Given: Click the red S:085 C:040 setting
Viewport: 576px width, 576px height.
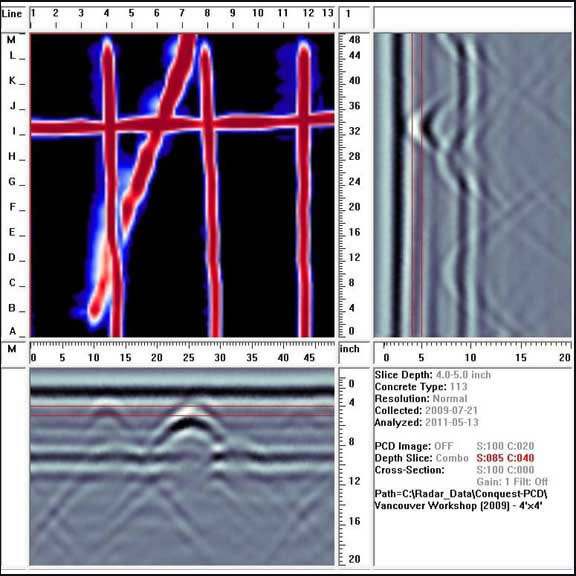Looking at the screenshot, I should pos(505,458).
